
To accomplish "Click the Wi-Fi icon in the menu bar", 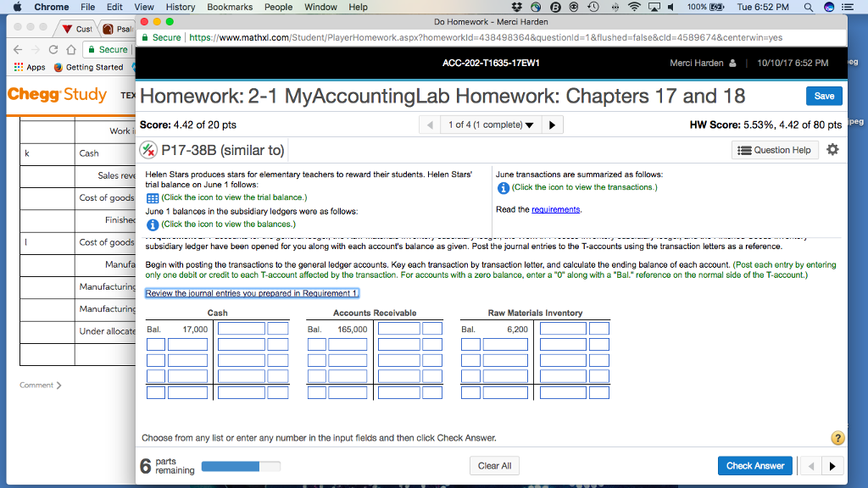I will pyautogui.click(x=633, y=7).
